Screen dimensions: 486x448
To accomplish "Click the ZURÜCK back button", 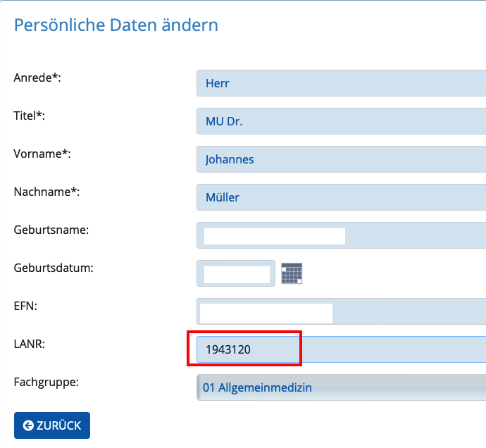I will click(52, 425).
